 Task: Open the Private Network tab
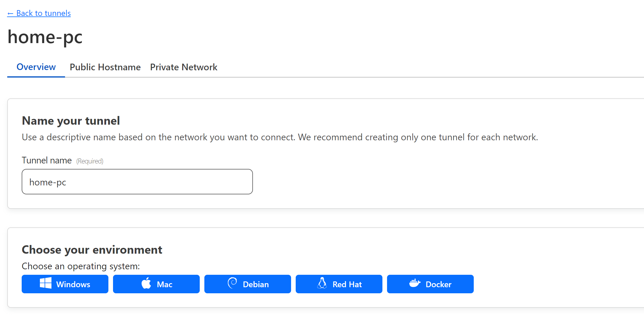pyautogui.click(x=184, y=67)
